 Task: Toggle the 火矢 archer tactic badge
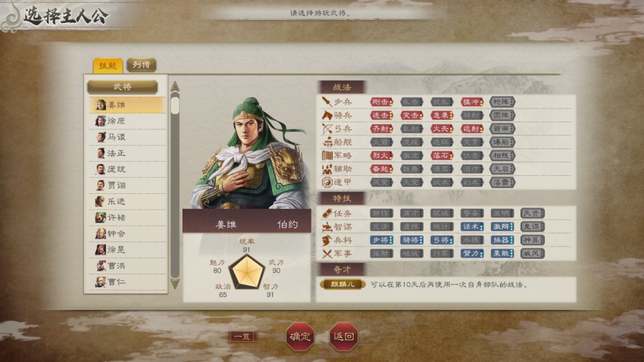click(442, 129)
